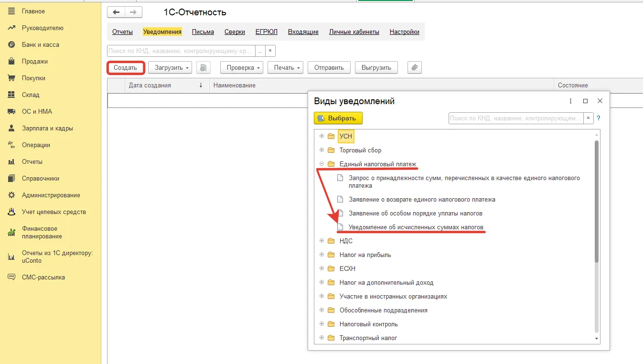
Task: Switch to the ЕГРЮЛ tab
Action: point(267,32)
